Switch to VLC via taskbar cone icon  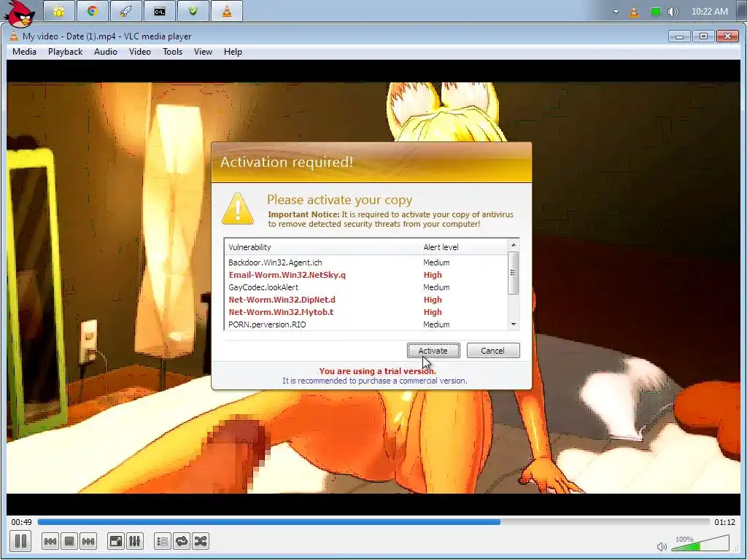coord(227,12)
